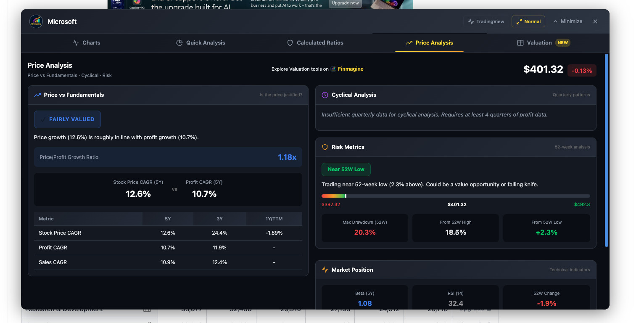Viewport: 644px width, 323px height.
Task: Click the Price vs Fundamentals trend icon
Action: pyautogui.click(x=37, y=95)
